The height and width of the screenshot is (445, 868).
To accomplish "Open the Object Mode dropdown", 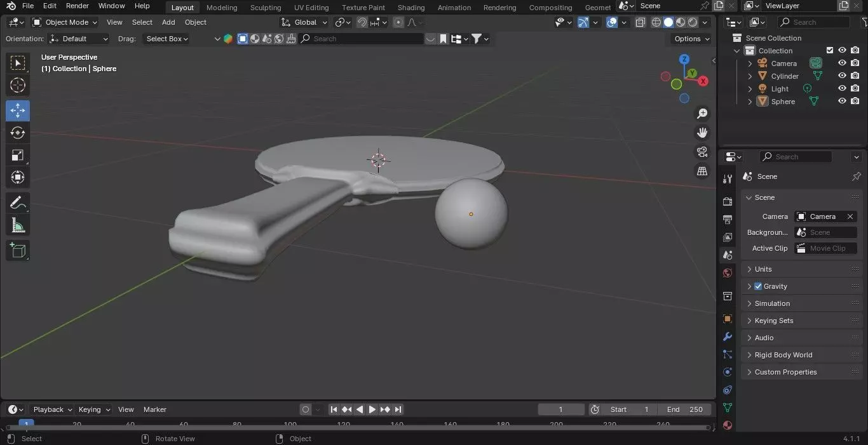I will coord(64,22).
